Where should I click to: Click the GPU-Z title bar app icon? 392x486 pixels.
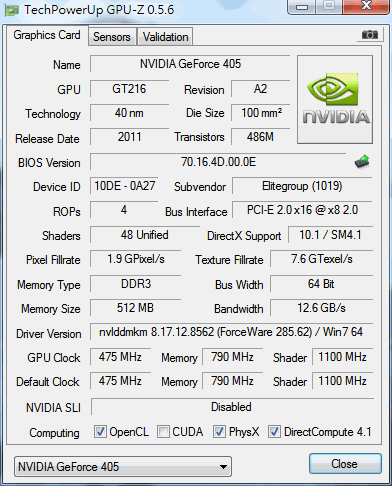click(11, 10)
